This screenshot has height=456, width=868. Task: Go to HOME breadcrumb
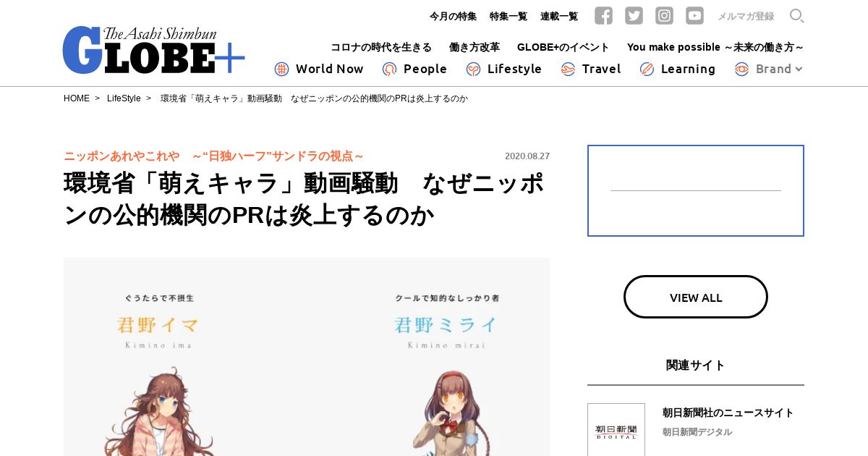(x=77, y=98)
